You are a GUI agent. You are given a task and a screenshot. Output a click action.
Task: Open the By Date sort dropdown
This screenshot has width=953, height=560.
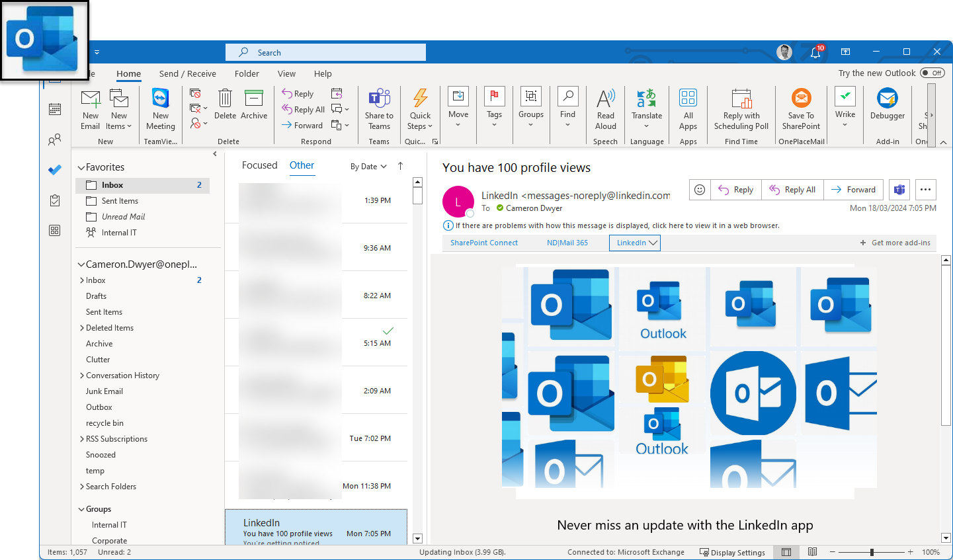[x=368, y=167]
